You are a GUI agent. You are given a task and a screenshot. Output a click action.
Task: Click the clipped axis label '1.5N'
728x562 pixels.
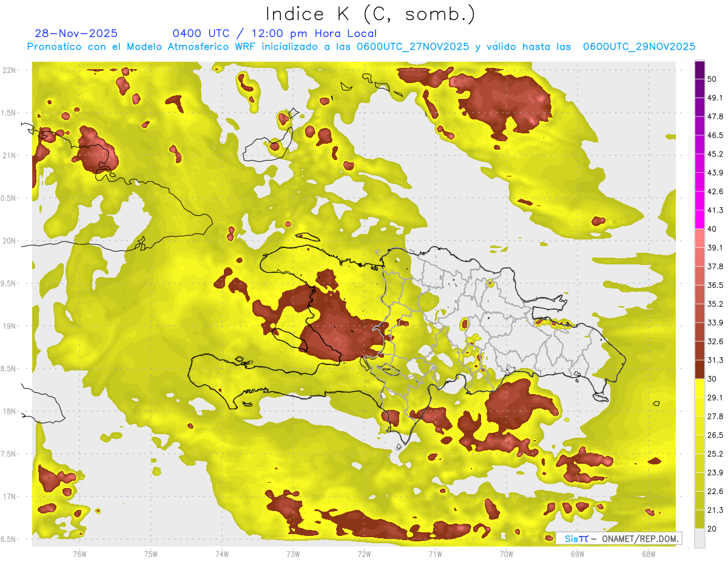click(x=9, y=113)
